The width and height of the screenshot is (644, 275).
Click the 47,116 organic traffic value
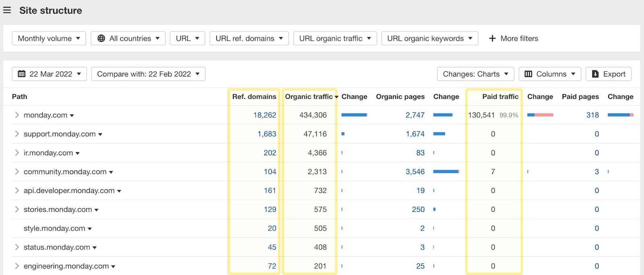tap(315, 134)
